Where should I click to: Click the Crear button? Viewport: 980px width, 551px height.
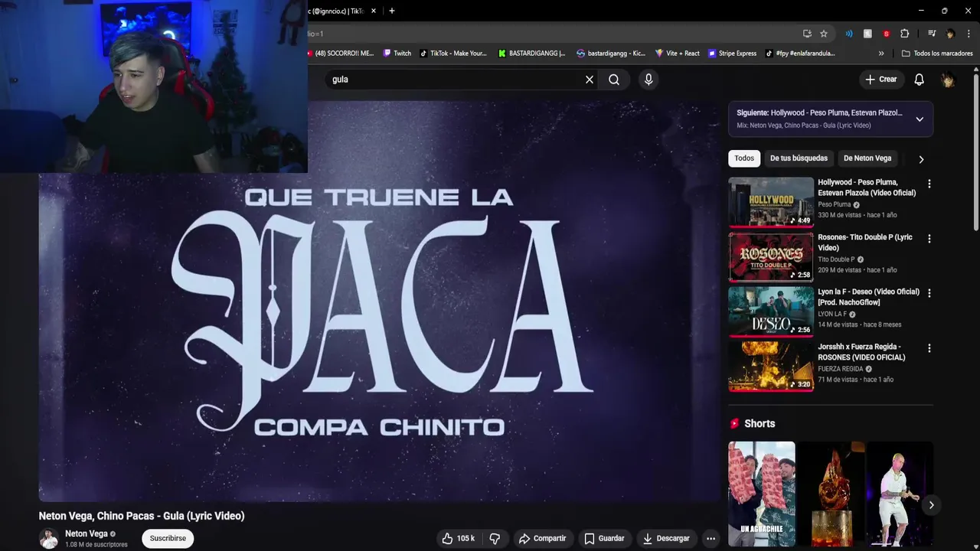tap(880, 80)
